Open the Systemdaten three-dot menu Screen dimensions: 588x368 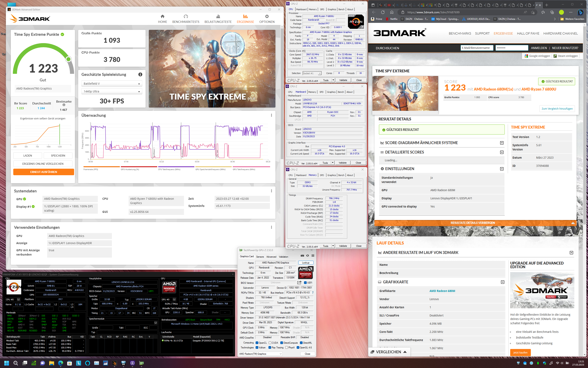tap(271, 191)
